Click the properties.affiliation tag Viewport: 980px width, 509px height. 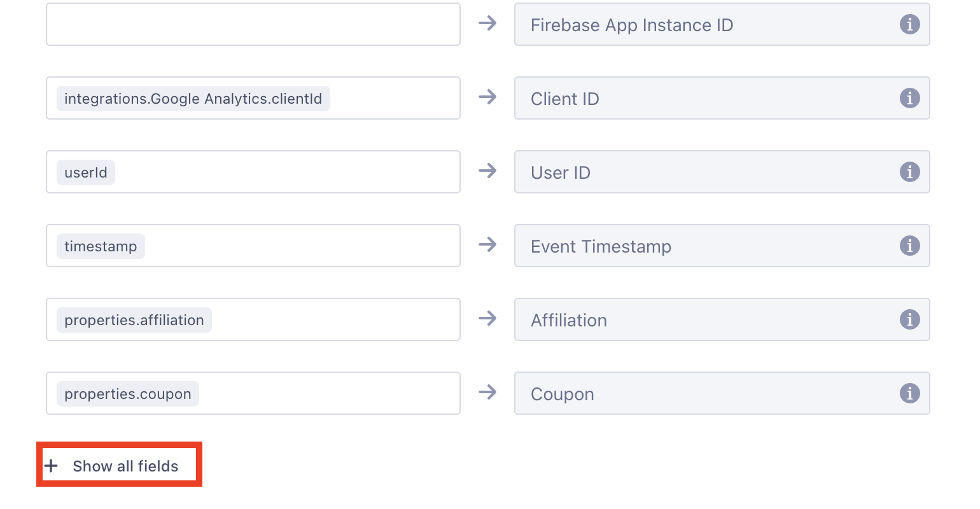tap(134, 320)
